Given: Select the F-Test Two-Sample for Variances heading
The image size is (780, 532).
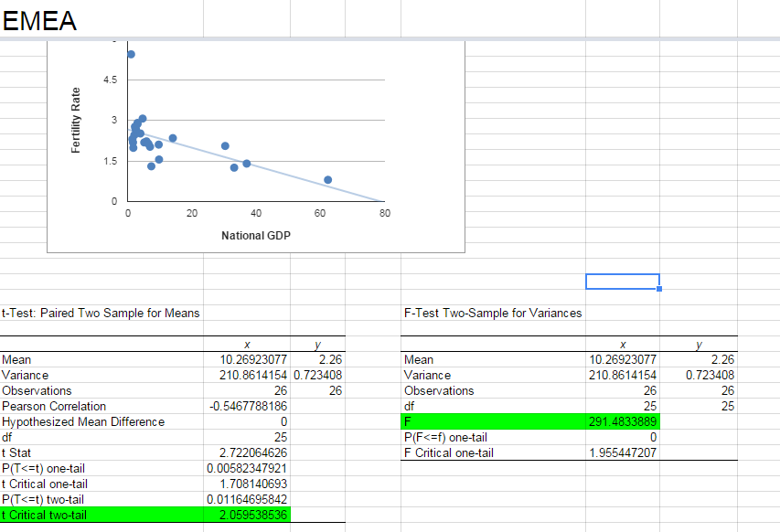Looking at the screenshot, I should [x=493, y=313].
